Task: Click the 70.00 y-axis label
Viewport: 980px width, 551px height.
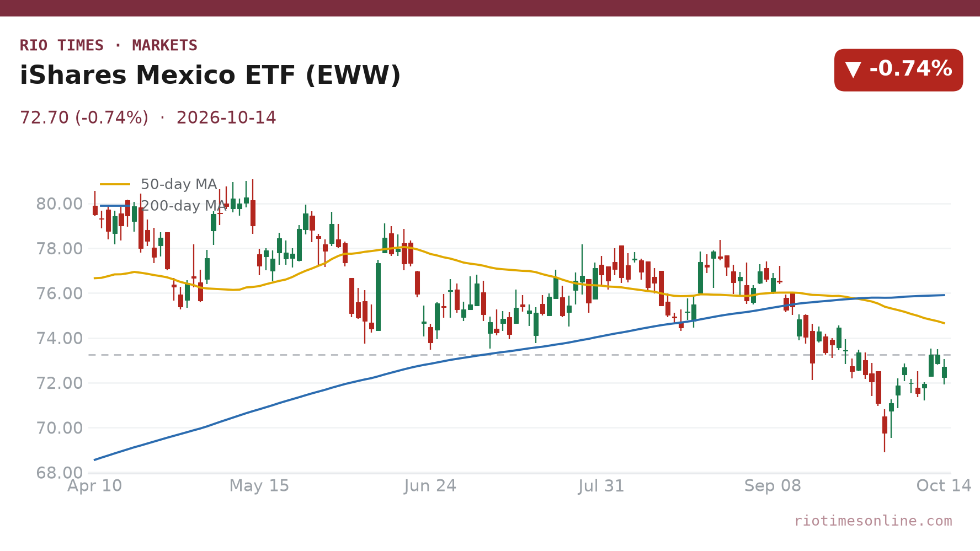Action: pos(60,428)
